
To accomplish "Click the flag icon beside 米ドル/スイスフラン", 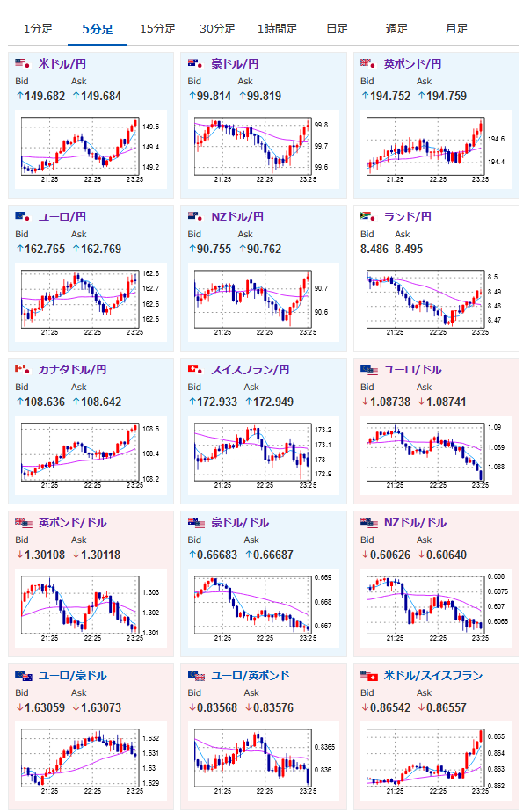I will pyautogui.click(x=369, y=676).
